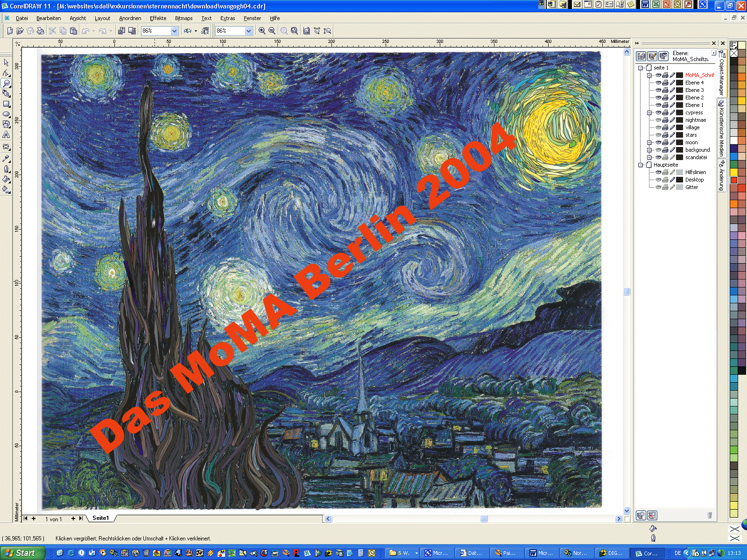Select the Ellipse tool
Viewport: 747px width, 560px height.
[6, 114]
